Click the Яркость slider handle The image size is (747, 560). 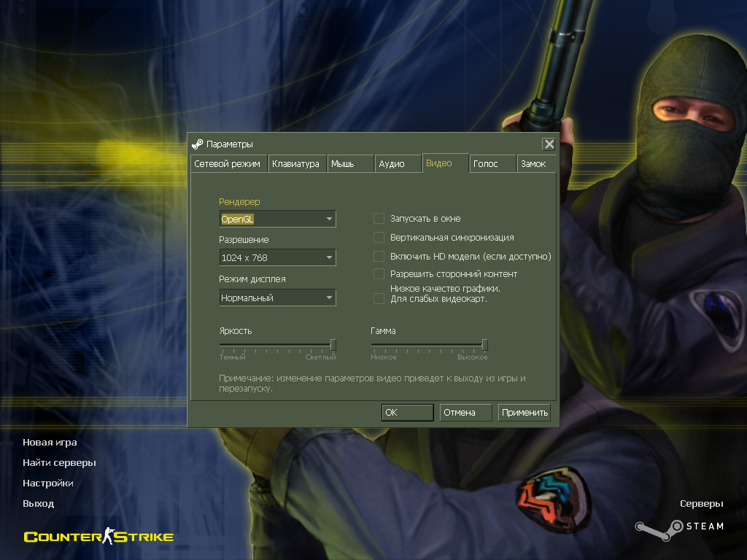click(333, 345)
